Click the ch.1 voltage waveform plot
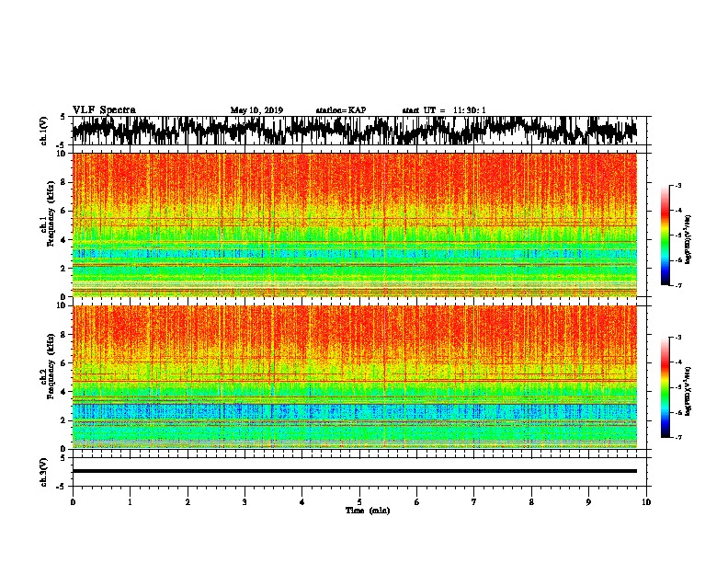Image resolution: width=728 pixels, height=563 pixels. (354, 131)
